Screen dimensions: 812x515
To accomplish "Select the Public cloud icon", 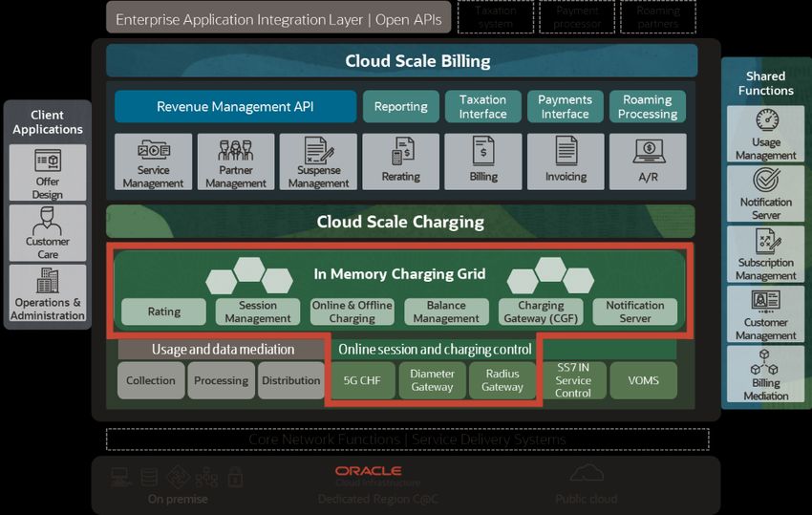I will tap(587, 473).
